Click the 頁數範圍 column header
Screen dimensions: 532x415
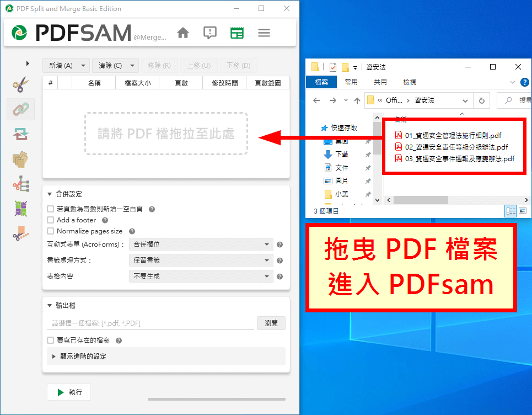[268, 83]
